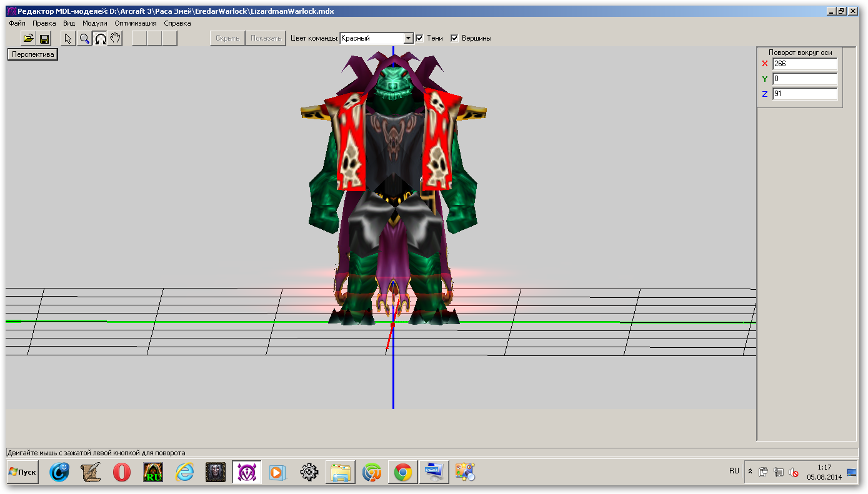868x494 pixels.
Task: Open Windows Media Player from the taskbar
Action: pyautogui.click(x=277, y=473)
